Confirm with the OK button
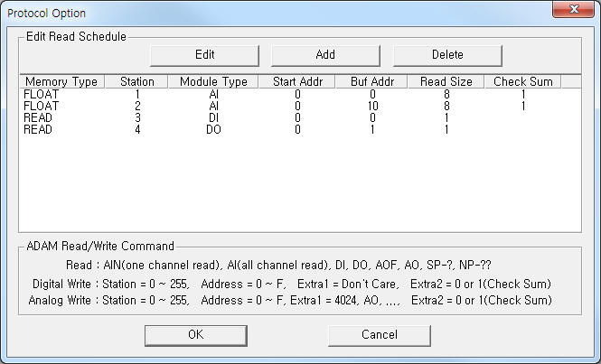The width and height of the screenshot is (601, 364). [x=196, y=335]
